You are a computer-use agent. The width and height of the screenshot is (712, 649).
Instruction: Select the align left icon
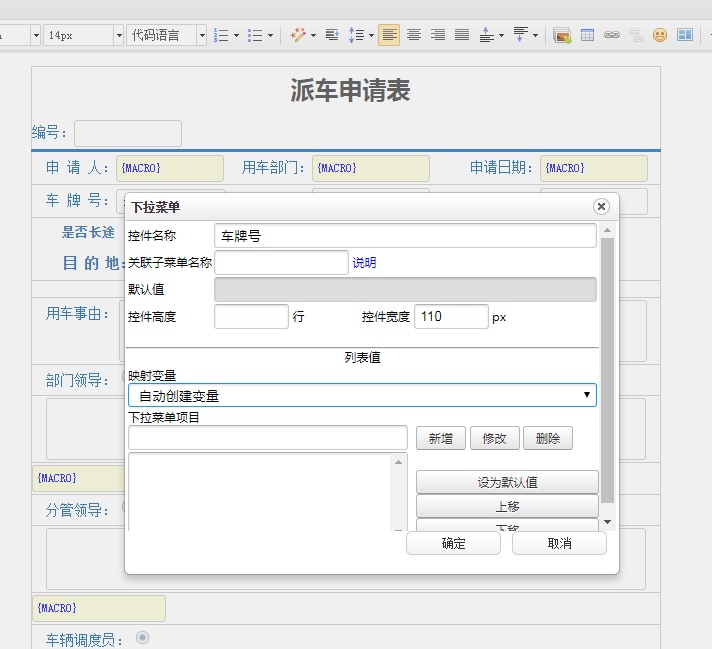(x=389, y=35)
